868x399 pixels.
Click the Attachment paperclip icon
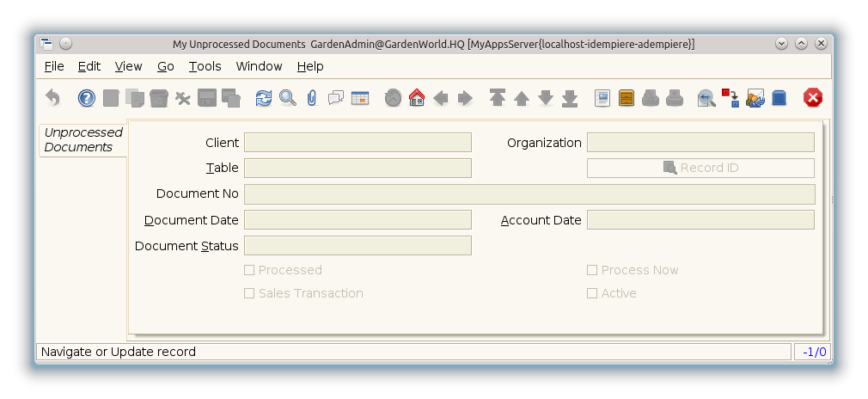point(312,99)
